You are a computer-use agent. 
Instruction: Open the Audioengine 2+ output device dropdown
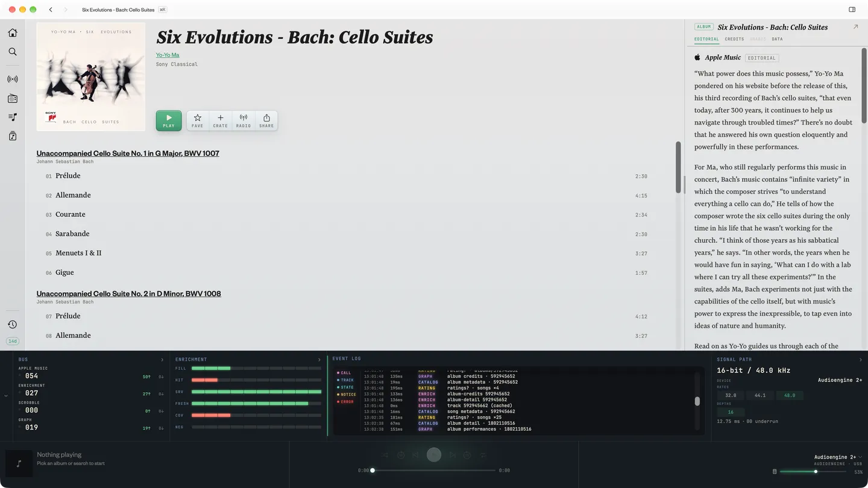click(x=838, y=457)
